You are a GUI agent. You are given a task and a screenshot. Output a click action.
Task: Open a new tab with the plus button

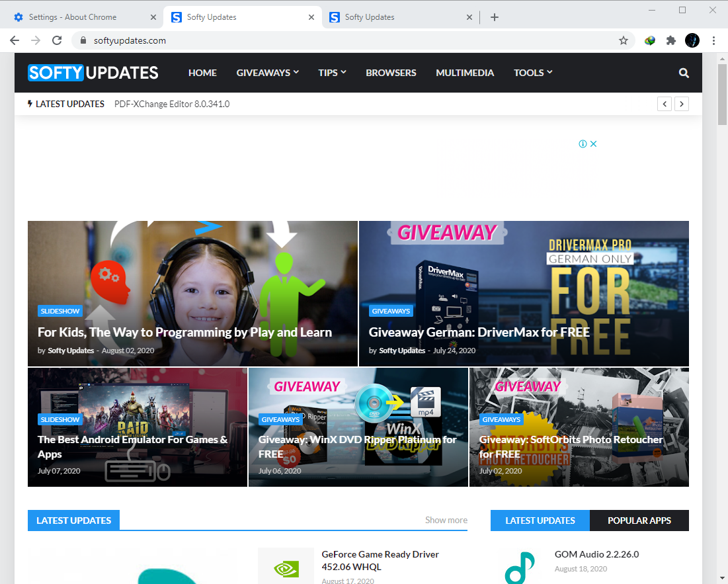coord(495,17)
